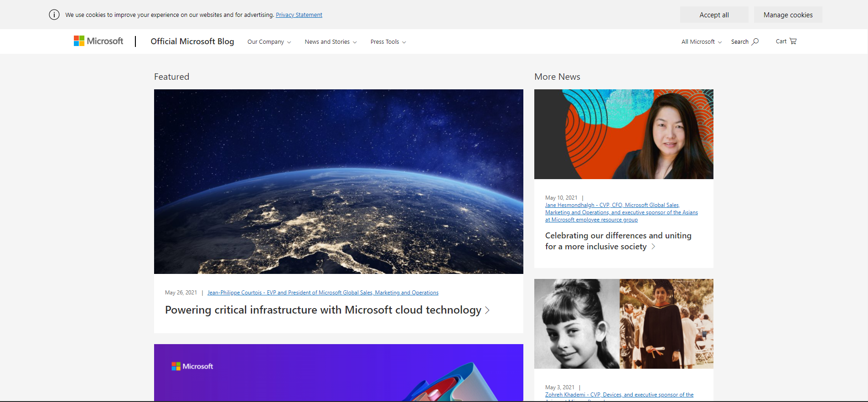868x402 pixels.
Task: Open the All Microsoft dropdown
Action: click(x=702, y=41)
